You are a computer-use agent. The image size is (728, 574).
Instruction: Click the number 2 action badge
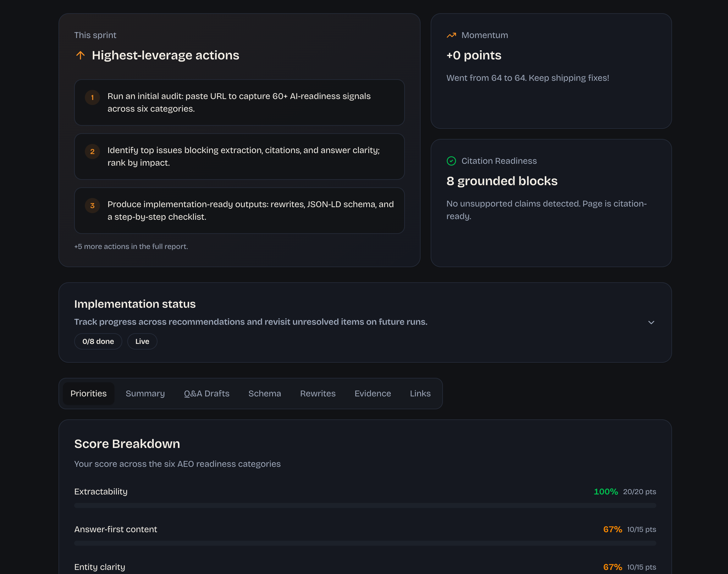point(92,152)
